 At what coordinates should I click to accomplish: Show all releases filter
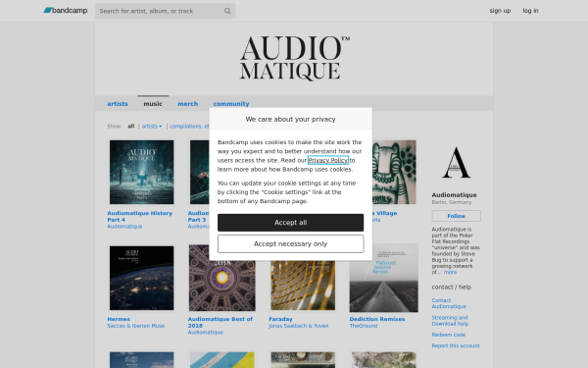[131, 127]
